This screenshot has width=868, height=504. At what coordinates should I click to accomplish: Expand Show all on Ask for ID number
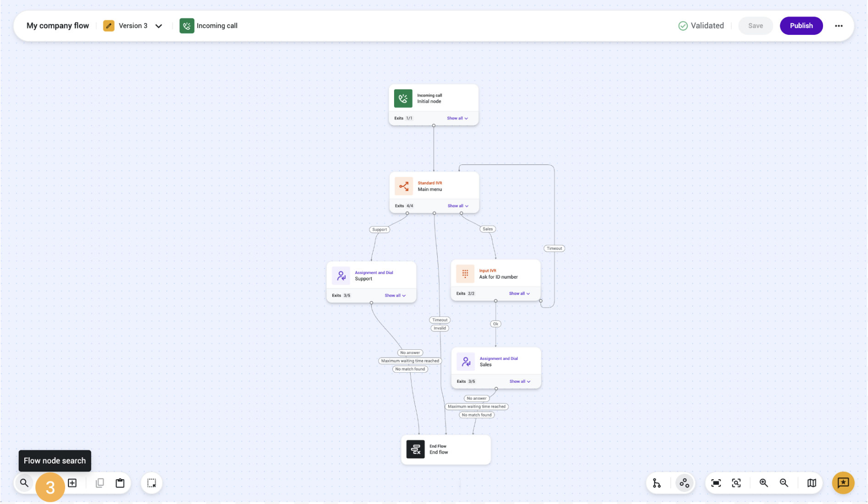tap(519, 294)
